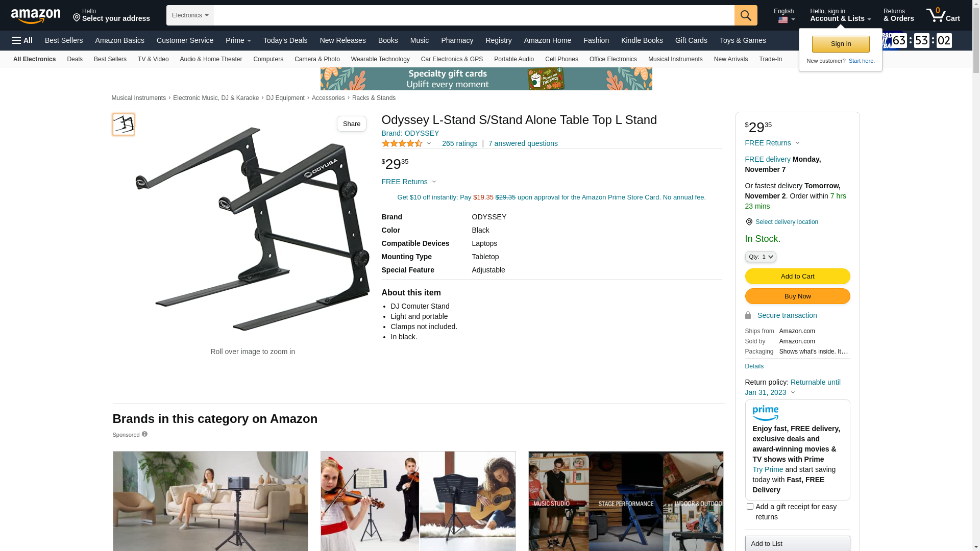980x551 pixels.
Task: Click the US flag language icon
Action: (783, 20)
